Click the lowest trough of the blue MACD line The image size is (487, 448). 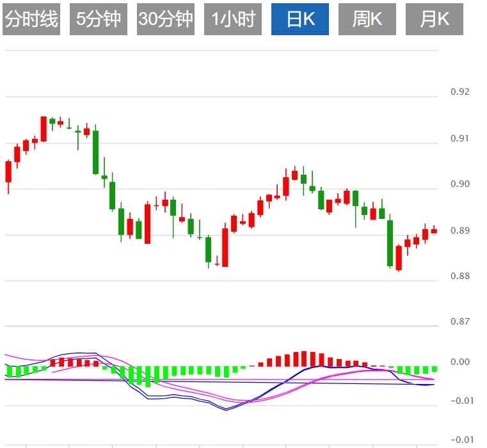click(x=227, y=410)
